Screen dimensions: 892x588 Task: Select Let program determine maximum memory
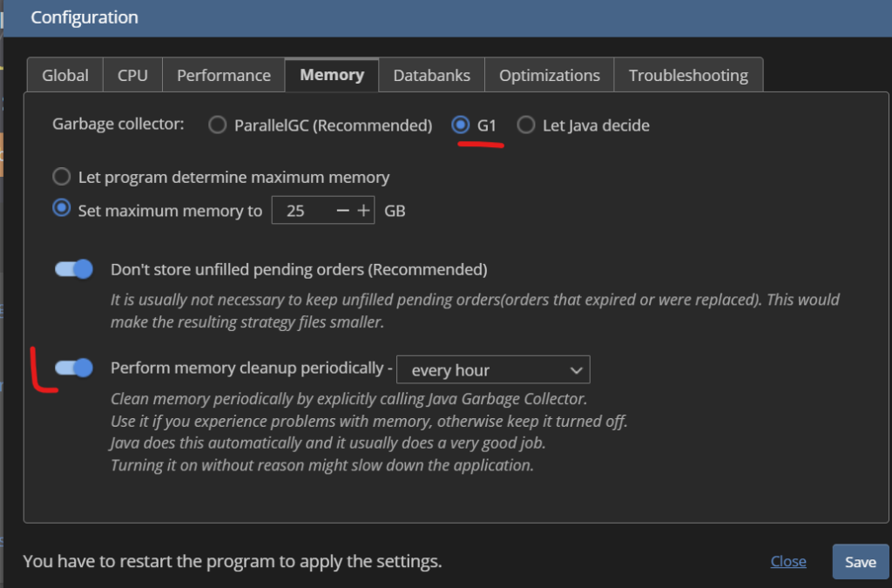[x=62, y=178]
